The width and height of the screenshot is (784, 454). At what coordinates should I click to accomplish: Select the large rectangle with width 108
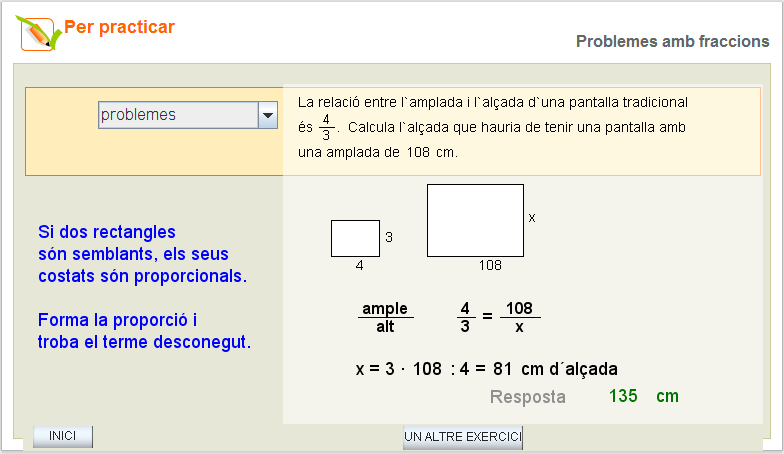pos(475,220)
